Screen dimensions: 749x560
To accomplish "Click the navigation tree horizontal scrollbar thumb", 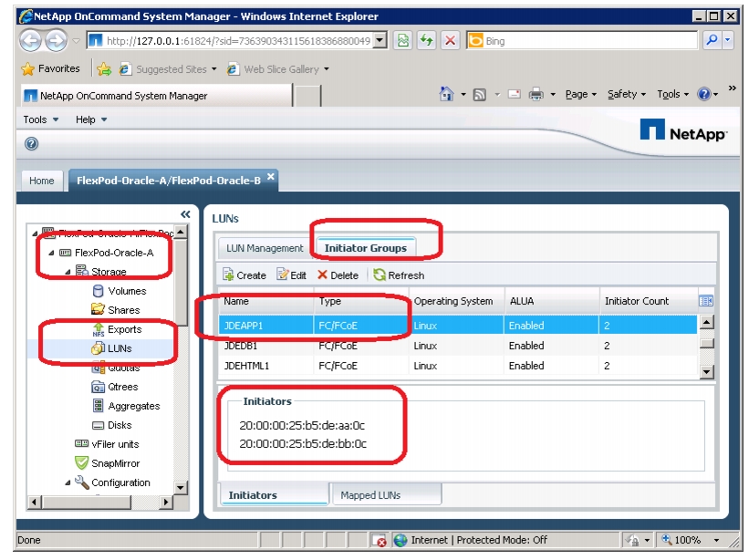I will coord(86,502).
